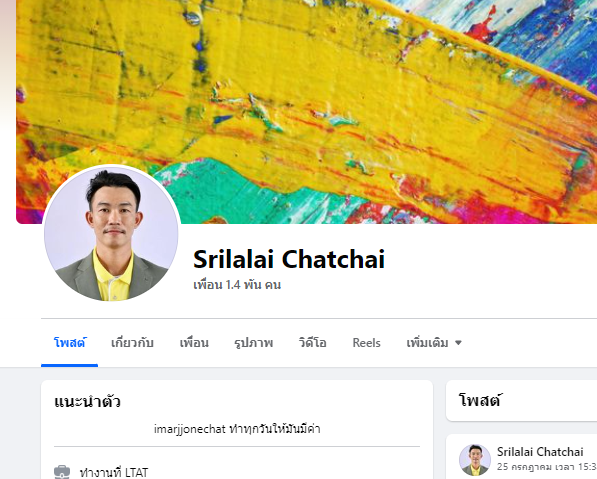This screenshot has height=479, width=597.
Task: Open small avatar beside the post
Action: [x=474, y=460]
